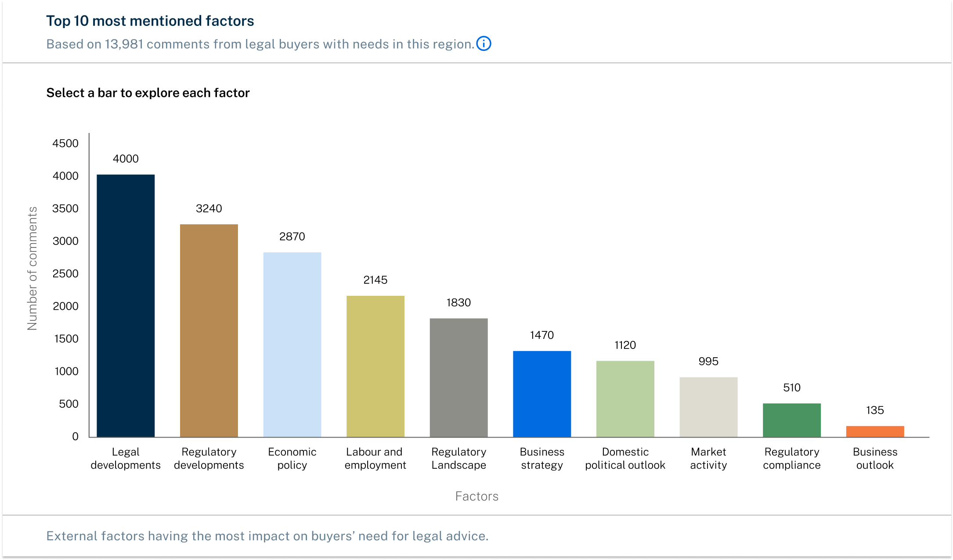
Task: Select the green Regulatory compliance bar
Action: tap(791, 420)
